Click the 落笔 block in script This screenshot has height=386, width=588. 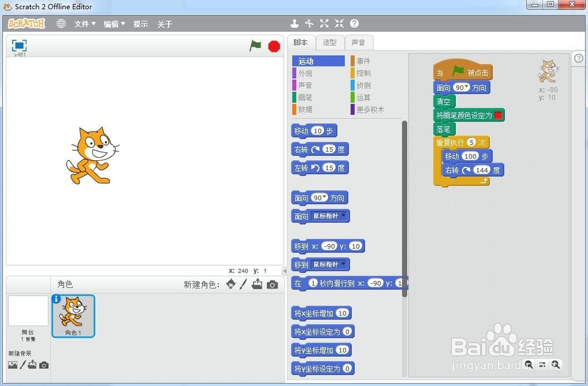click(444, 129)
